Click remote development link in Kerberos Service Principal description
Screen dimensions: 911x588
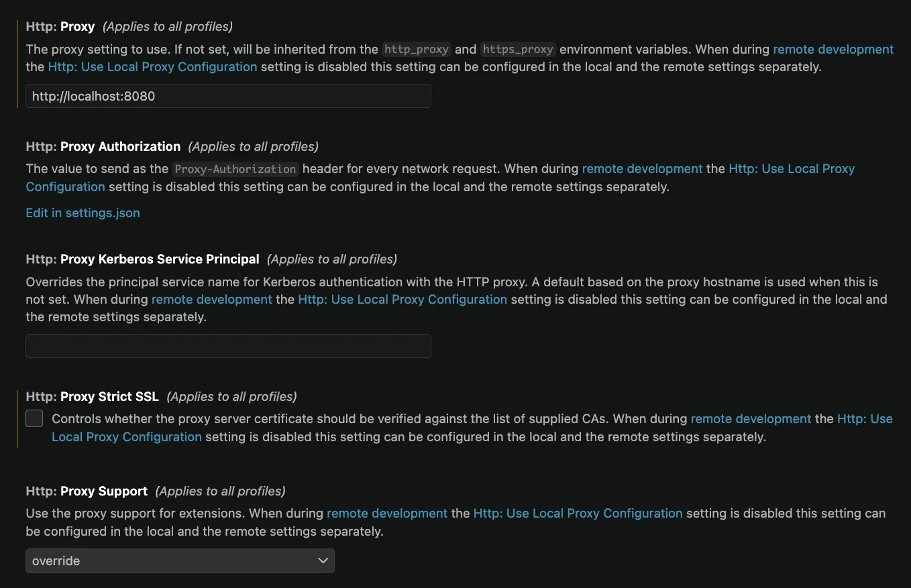[x=212, y=299]
